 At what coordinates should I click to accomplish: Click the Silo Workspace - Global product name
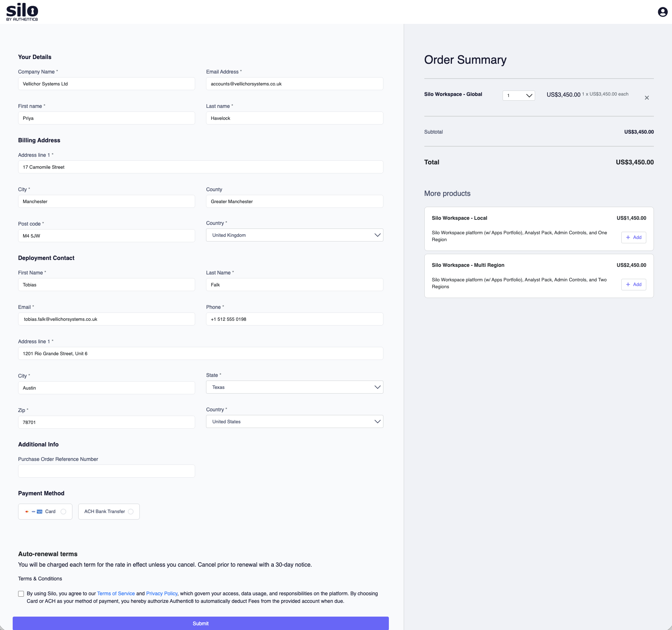click(x=453, y=94)
